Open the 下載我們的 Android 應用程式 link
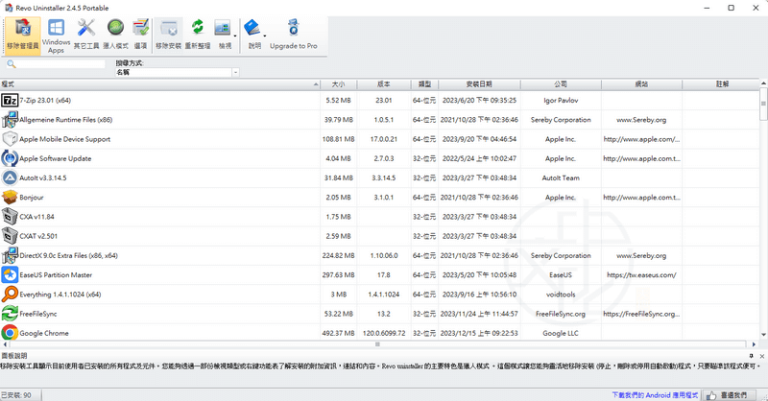The height and width of the screenshot is (401, 768). [654, 395]
